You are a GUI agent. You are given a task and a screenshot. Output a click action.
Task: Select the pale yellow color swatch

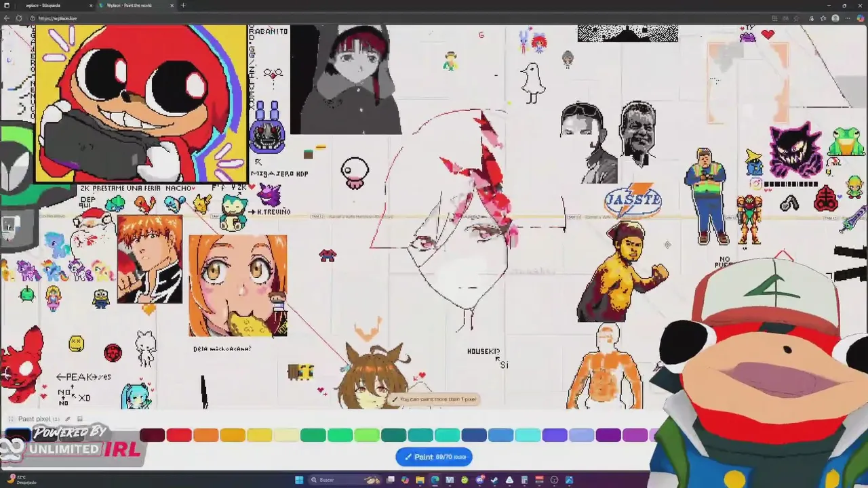pyautogui.click(x=286, y=435)
